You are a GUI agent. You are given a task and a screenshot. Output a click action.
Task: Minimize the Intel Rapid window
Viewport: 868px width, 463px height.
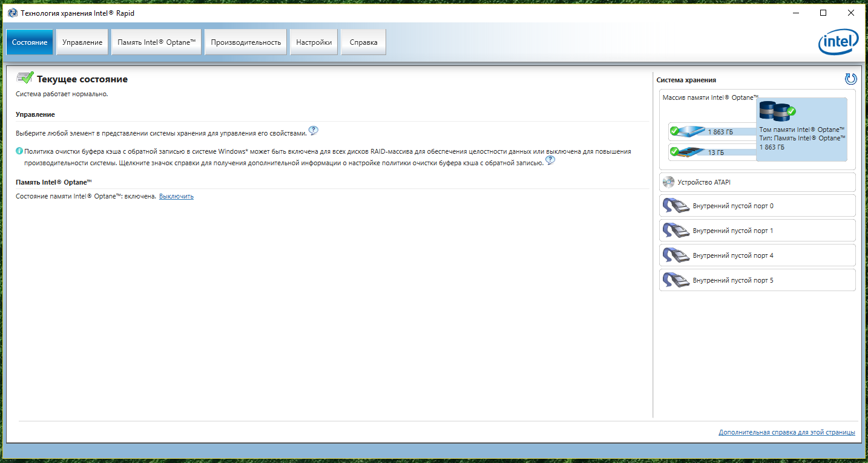point(795,13)
